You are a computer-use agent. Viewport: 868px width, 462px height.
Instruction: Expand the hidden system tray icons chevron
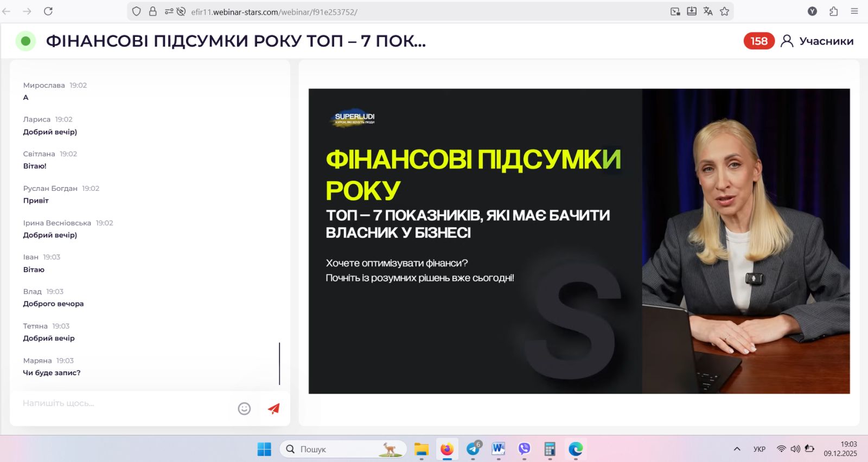click(x=737, y=449)
